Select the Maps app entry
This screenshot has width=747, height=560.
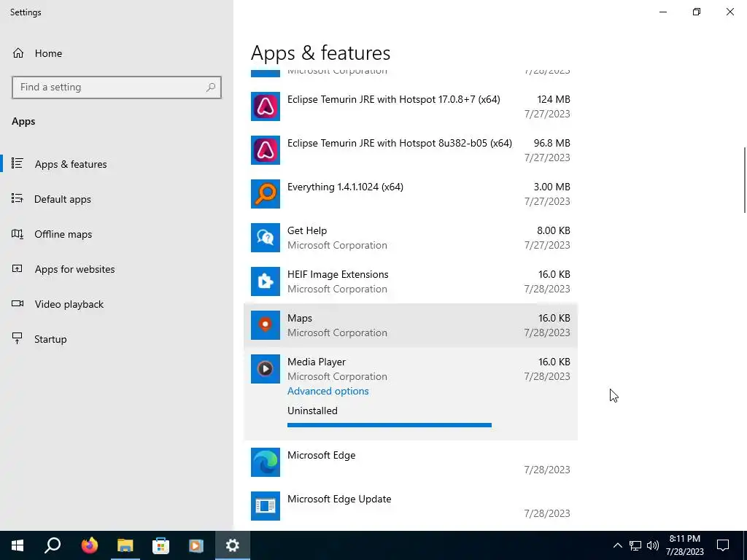[x=411, y=325]
